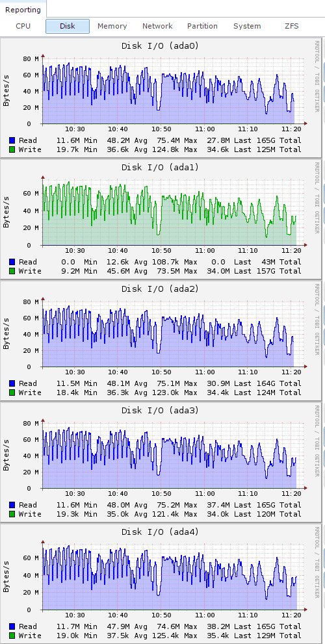Switch to the Memory tab

[112, 26]
